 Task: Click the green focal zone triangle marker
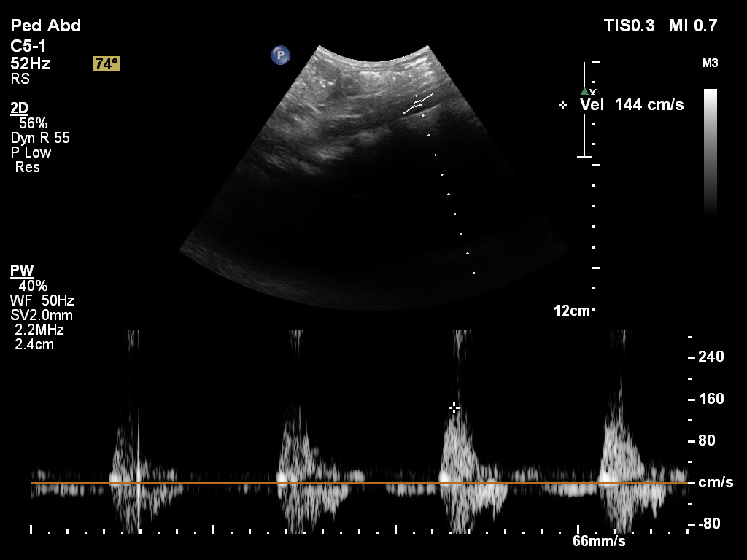(584, 91)
